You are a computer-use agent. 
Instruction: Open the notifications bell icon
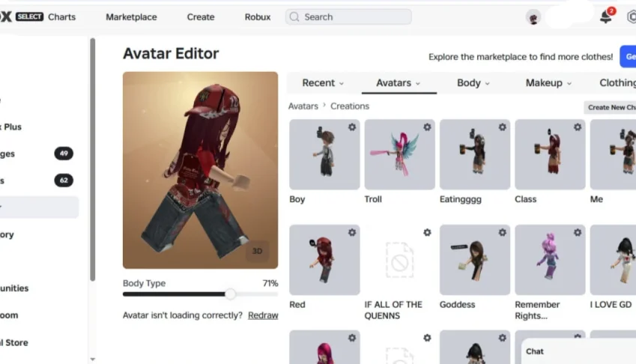click(x=605, y=16)
